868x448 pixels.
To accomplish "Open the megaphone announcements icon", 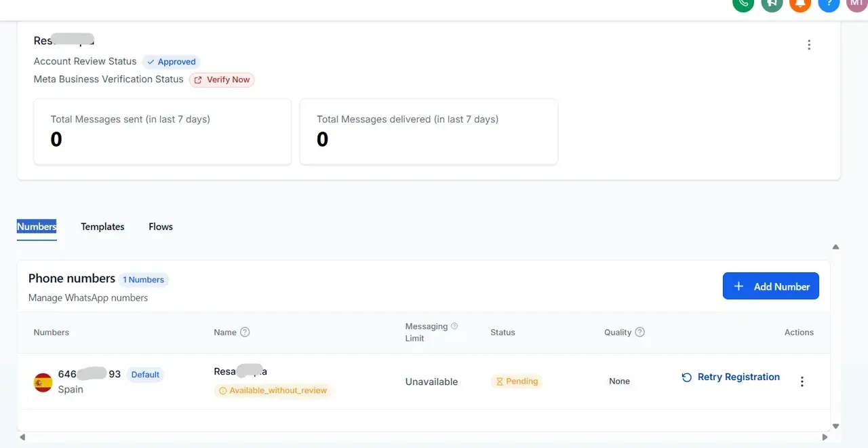I will point(772,3).
